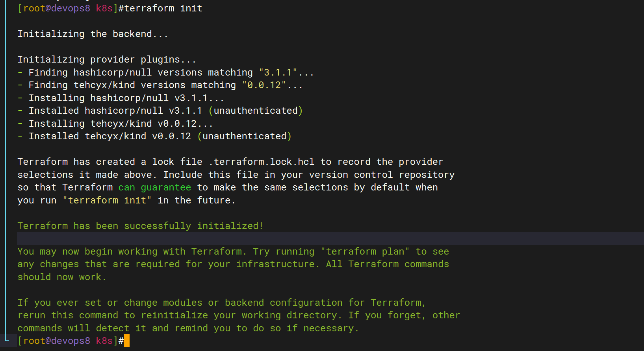The image size is (644, 351).
Task: Click 'Installed hashicorp/null v3.1.1' line
Action: pyautogui.click(x=160, y=111)
